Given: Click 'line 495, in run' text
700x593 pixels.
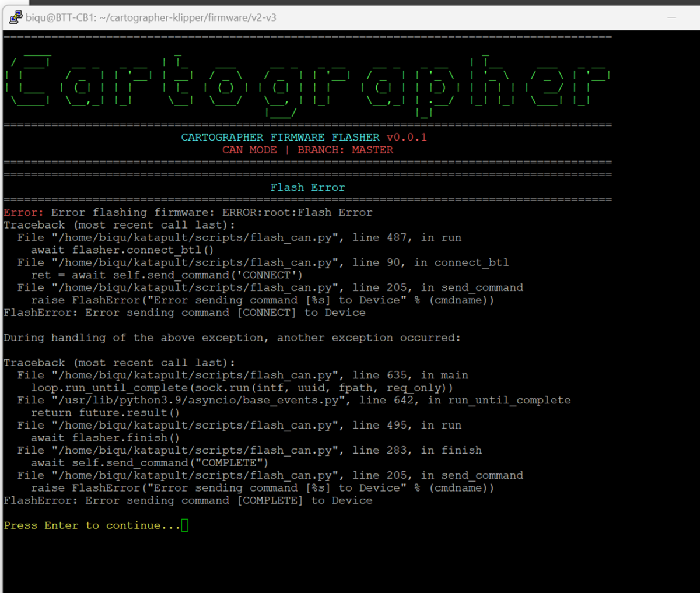Looking at the screenshot, I should (x=407, y=425).
